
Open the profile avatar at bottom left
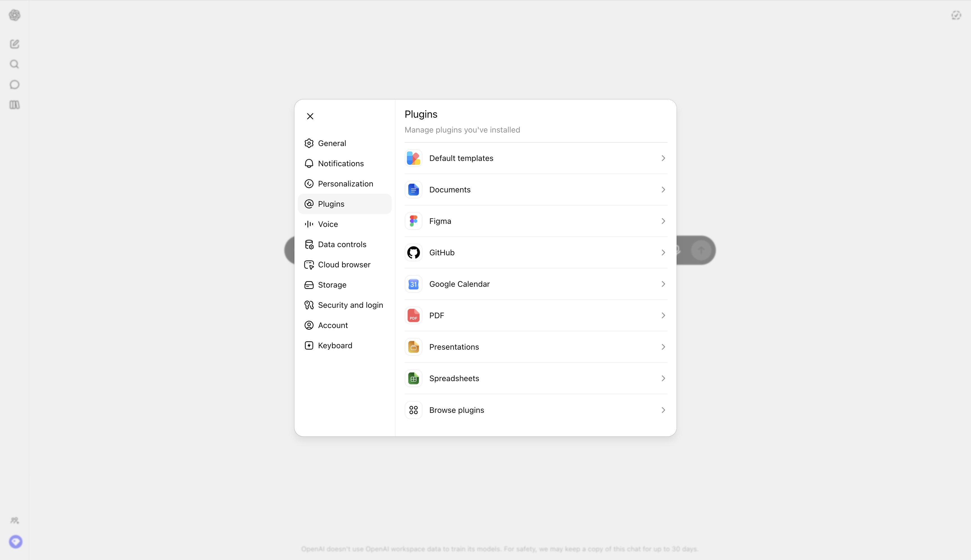point(16,541)
